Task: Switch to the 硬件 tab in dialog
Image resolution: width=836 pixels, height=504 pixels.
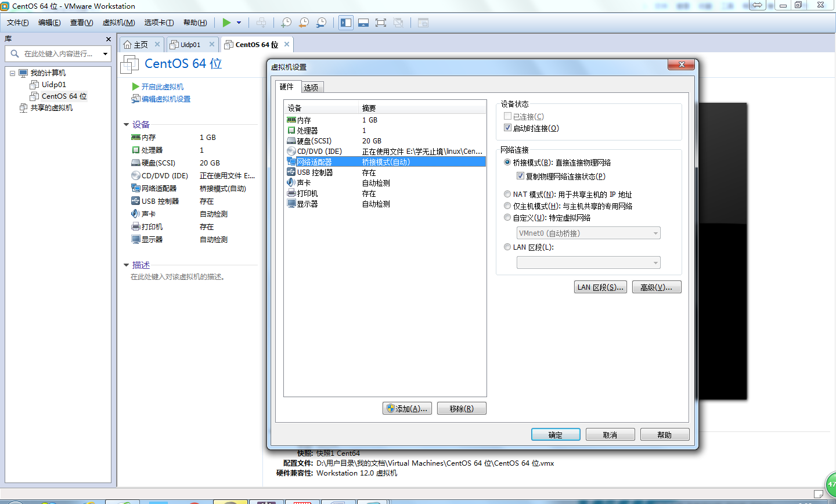Action: coord(287,87)
